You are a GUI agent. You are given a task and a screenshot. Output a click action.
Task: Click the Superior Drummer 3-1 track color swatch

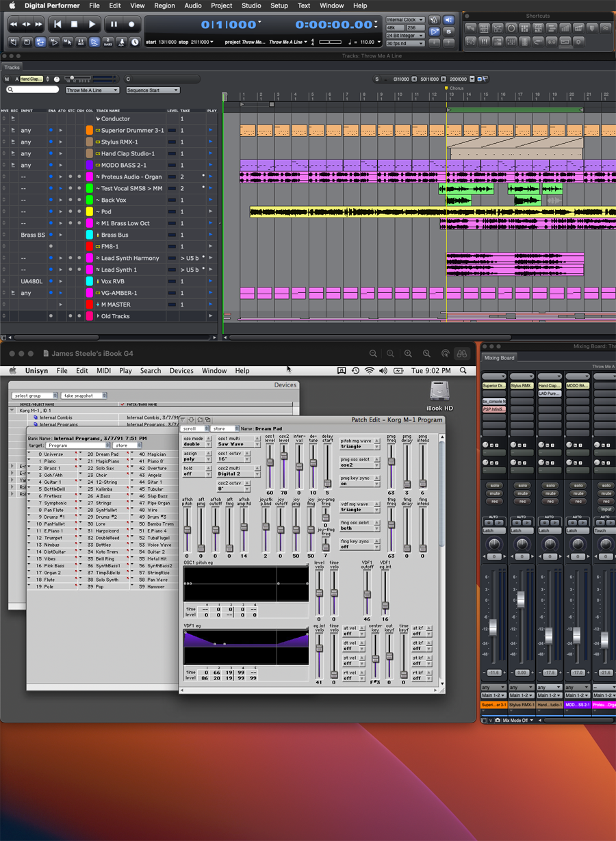pyautogui.click(x=89, y=130)
